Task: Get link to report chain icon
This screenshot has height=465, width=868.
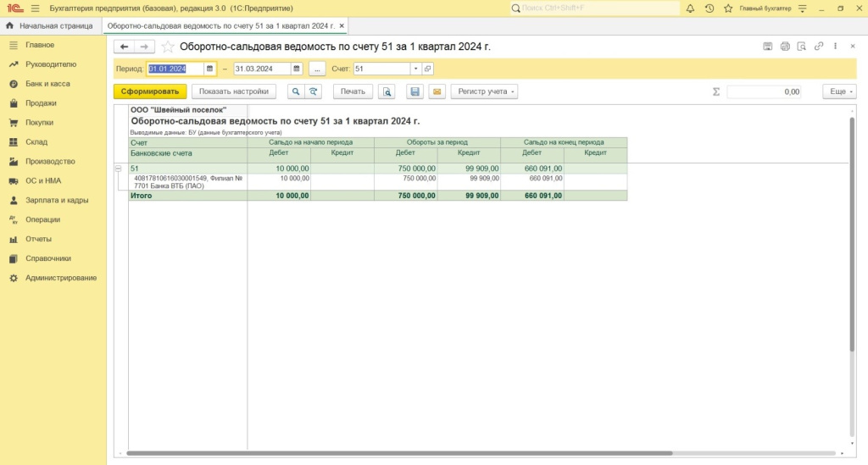Action: click(x=819, y=47)
